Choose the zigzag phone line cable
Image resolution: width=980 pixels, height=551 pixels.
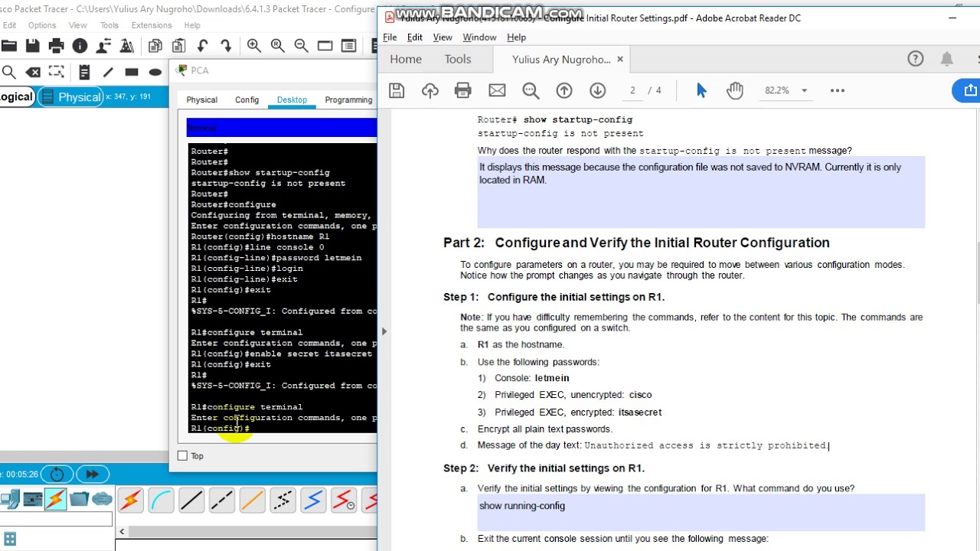click(283, 500)
